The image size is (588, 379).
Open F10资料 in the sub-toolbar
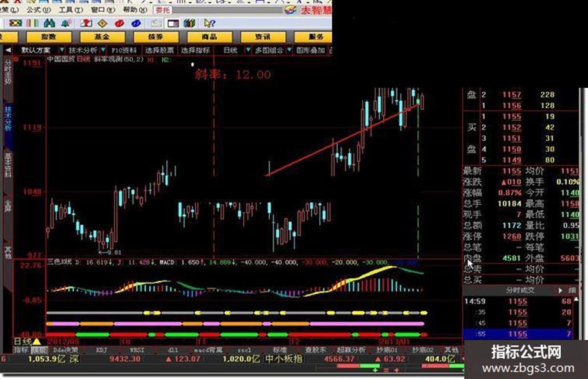tap(124, 50)
